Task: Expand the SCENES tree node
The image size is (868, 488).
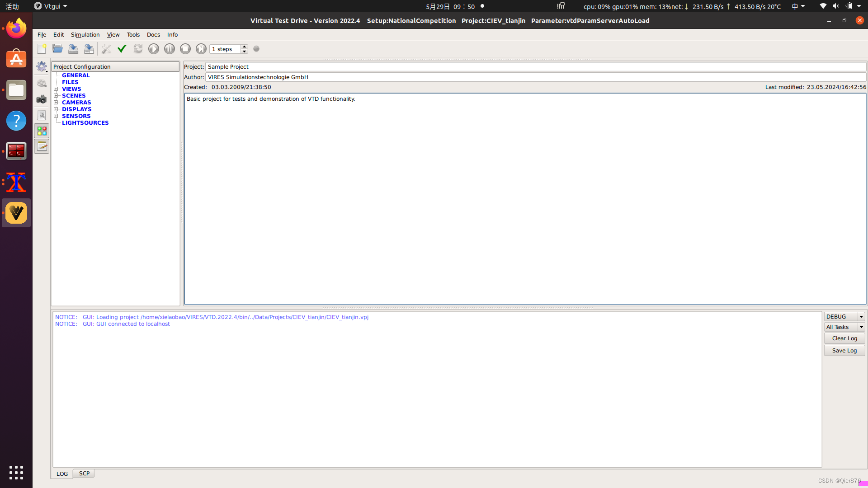Action: pyautogui.click(x=56, y=96)
